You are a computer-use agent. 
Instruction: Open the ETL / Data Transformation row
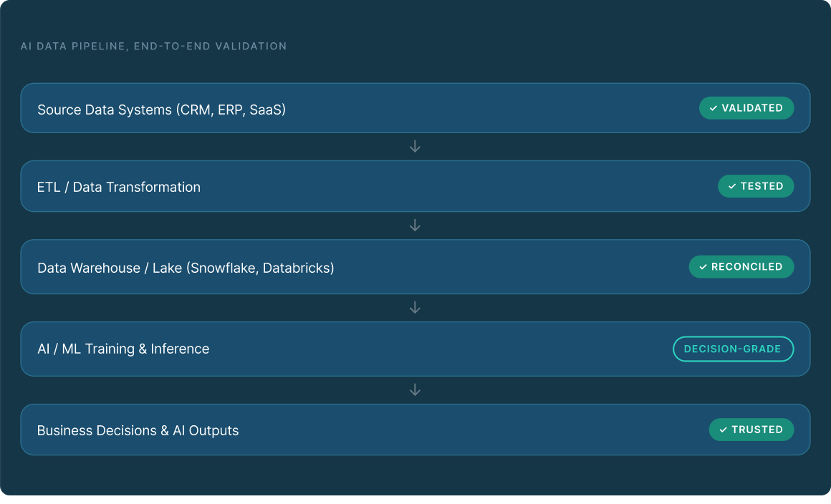(x=358, y=187)
